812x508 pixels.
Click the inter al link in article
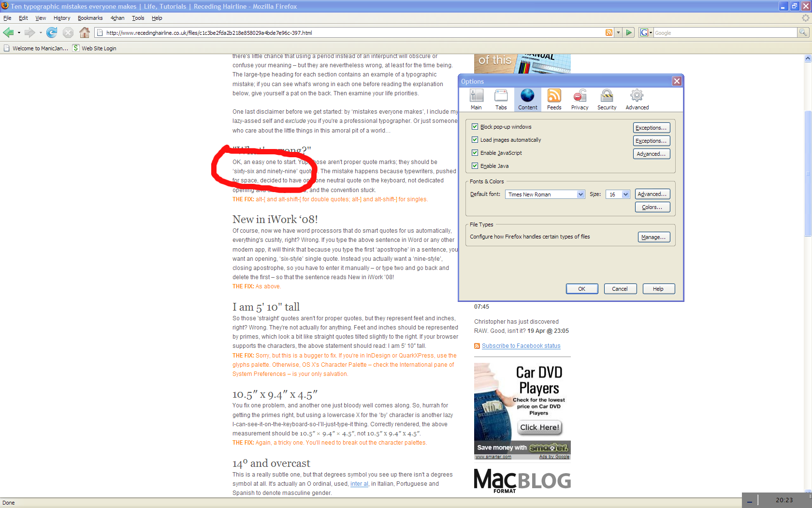pyautogui.click(x=359, y=484)
